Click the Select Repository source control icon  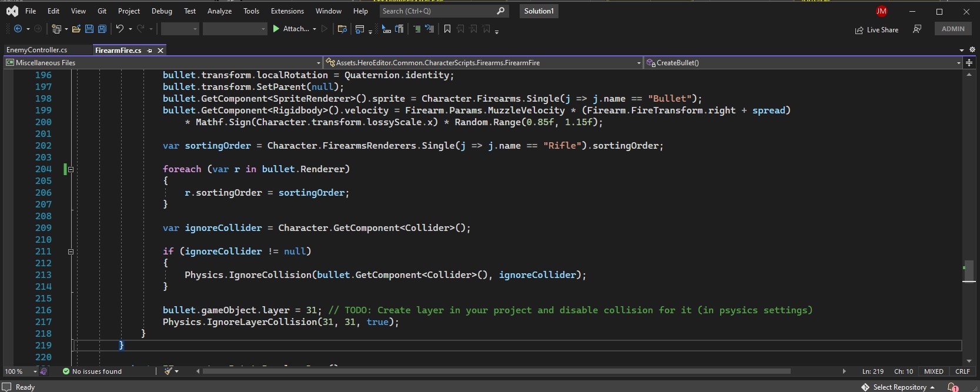click(x=865, y=387)
